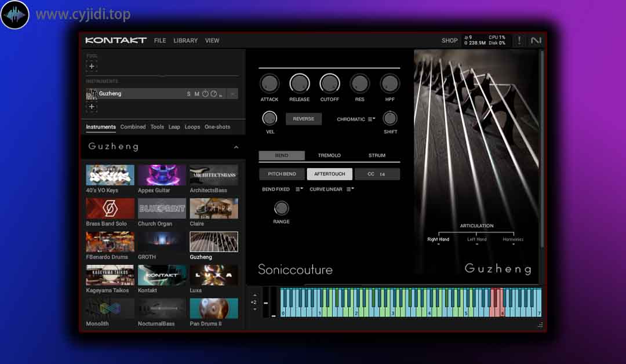Add an instrument with plus below Guzheng
Viewport: 626px width, 364px height.
[92, 107]
